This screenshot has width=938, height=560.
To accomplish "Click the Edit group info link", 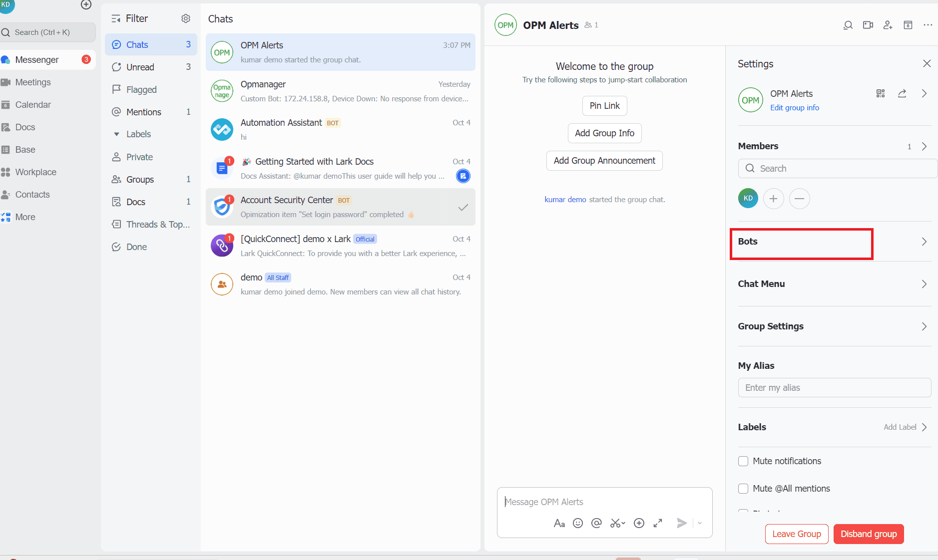I will tap(794, 108).
